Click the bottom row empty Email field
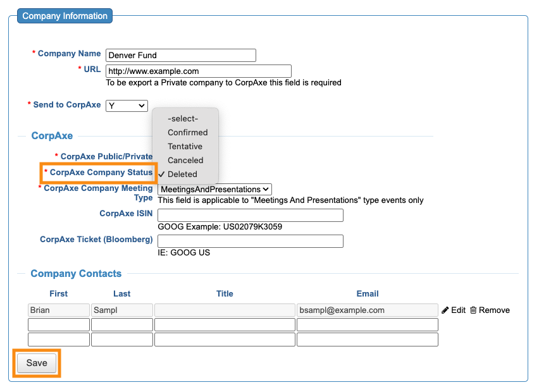This screenshot has width=539, height=392. tap(367, 340)
